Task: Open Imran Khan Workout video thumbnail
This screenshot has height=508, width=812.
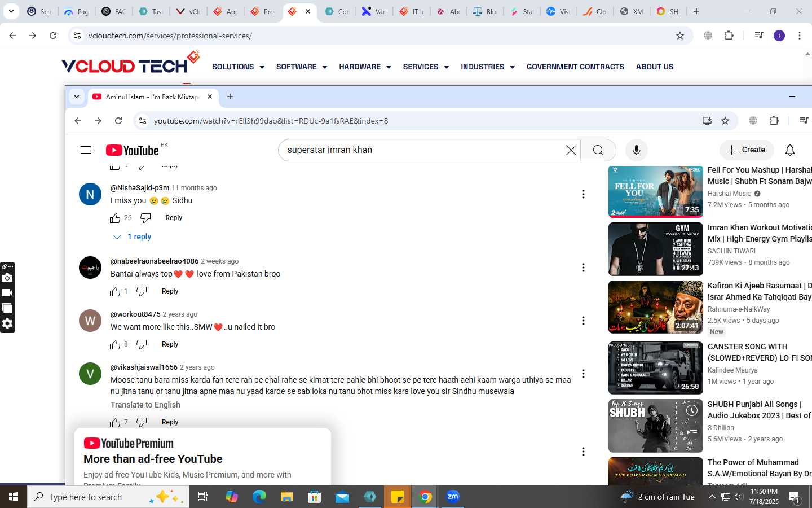Action: pyautogui.click(x=656, y=249)
